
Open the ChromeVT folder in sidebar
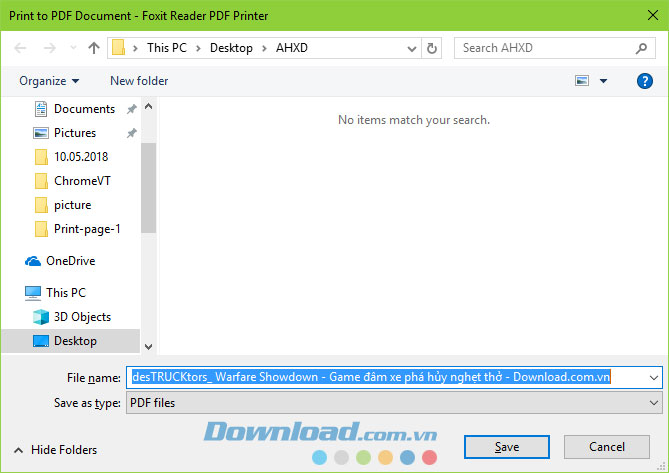pos(82,181)
